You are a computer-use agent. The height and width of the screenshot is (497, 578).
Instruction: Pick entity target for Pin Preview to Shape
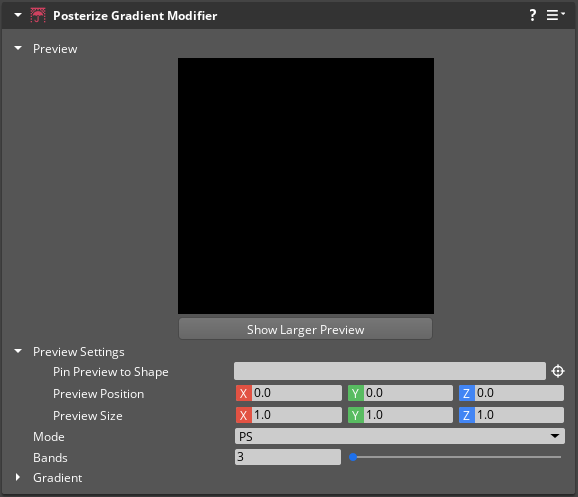click(x=558, y=371)
